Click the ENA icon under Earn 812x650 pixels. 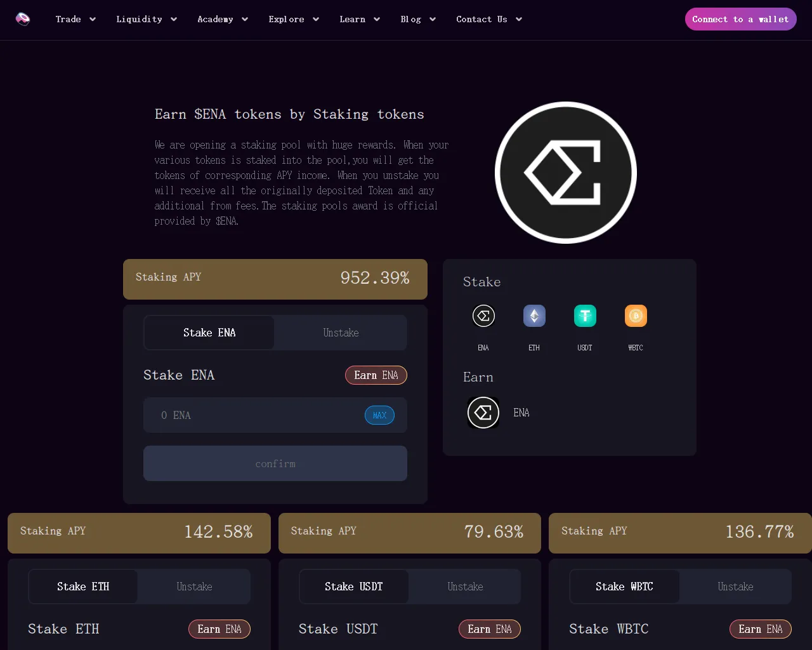(483, 413)
